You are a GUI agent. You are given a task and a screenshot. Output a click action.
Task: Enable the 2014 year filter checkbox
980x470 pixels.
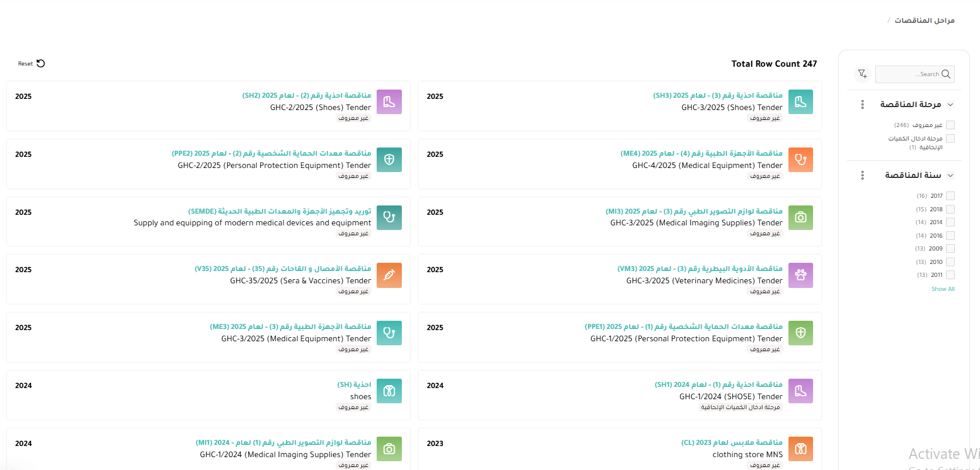point(950,222)
